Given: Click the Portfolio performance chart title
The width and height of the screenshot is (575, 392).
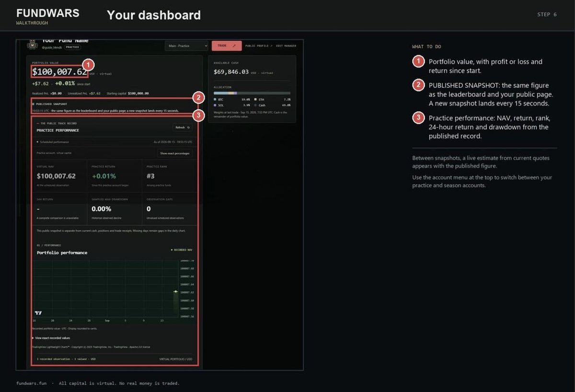Looking at the screenshot, I should [x=62, y=253].
